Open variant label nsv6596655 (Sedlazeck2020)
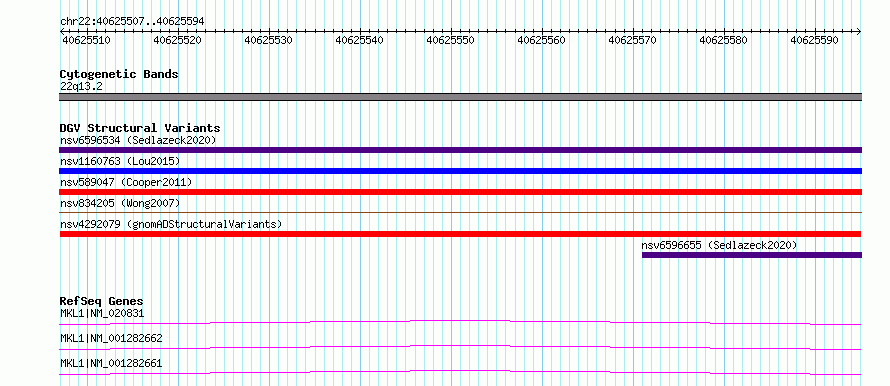The height and width of the screenshot is (386, 890). [x=720, y=245]
